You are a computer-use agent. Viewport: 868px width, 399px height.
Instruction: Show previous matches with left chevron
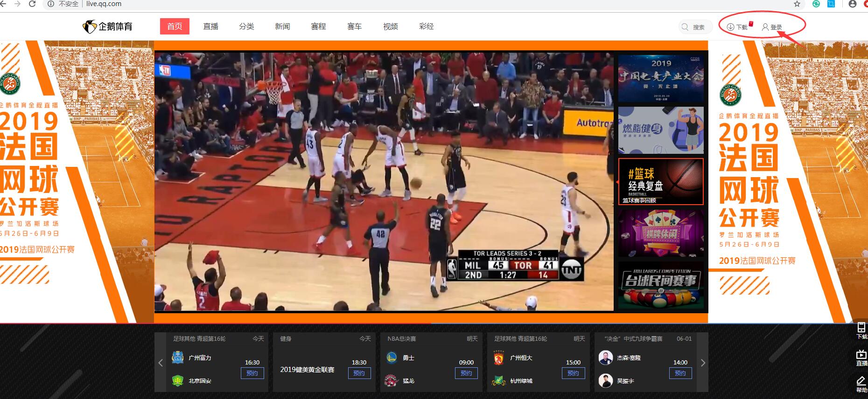point(161,363)
